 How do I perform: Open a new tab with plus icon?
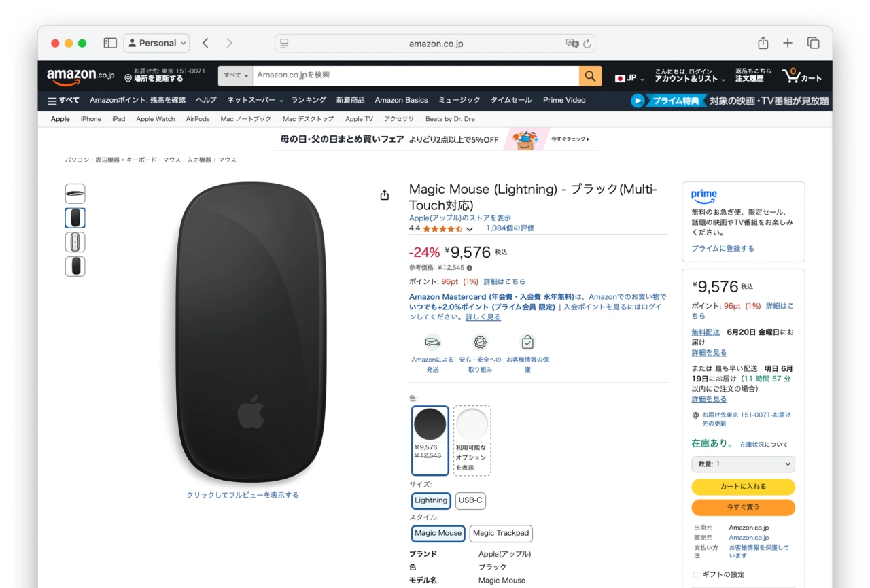pos(788,43)
